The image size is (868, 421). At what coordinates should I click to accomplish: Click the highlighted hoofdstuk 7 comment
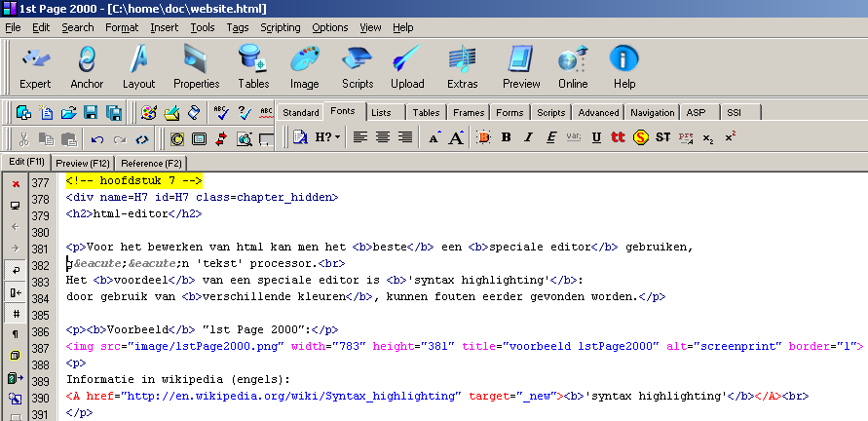(134, 180)
